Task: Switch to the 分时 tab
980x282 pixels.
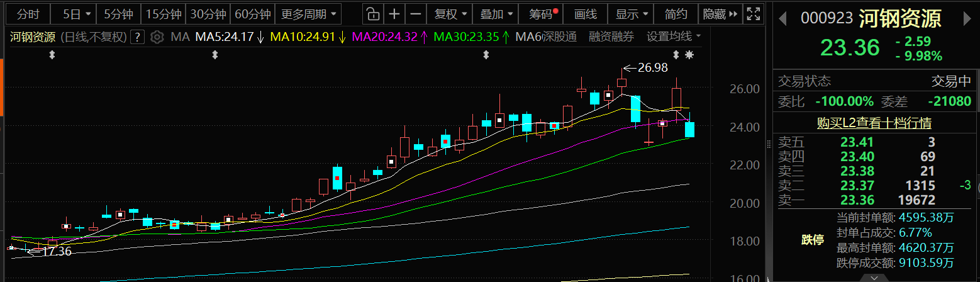Action: click(x=28, y=14)
